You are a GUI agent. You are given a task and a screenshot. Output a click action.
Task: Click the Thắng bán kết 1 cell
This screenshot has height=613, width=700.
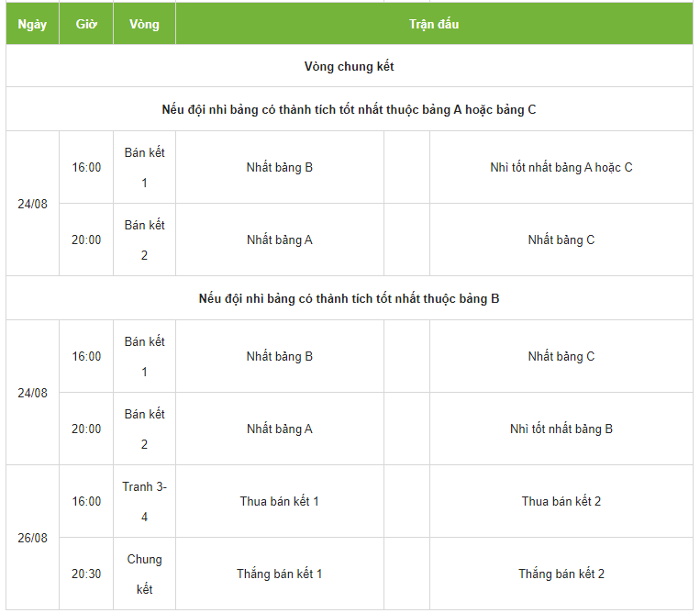point(279,574)
